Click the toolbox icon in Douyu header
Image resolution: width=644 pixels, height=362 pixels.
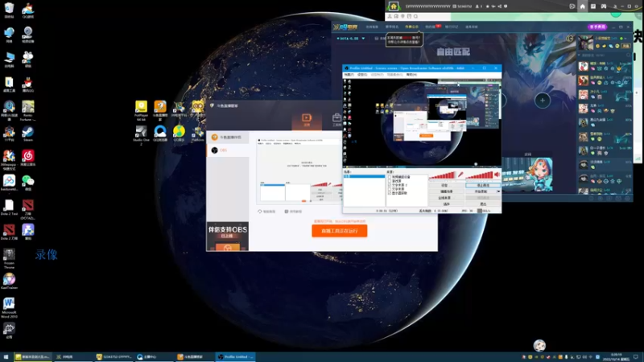coord(336,119)
